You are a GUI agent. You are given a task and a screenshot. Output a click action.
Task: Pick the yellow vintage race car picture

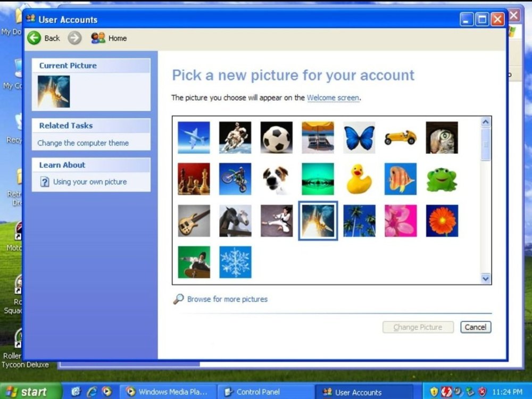[400, 138]
